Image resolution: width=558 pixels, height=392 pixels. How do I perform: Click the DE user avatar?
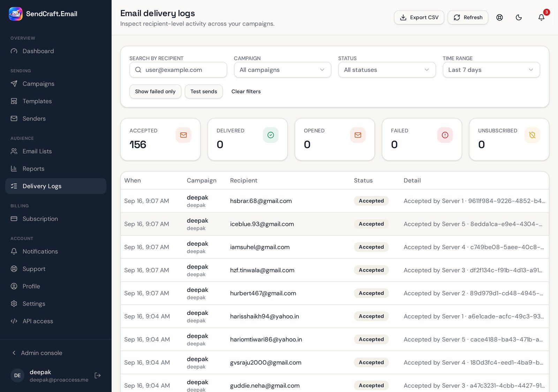(17, 375)
